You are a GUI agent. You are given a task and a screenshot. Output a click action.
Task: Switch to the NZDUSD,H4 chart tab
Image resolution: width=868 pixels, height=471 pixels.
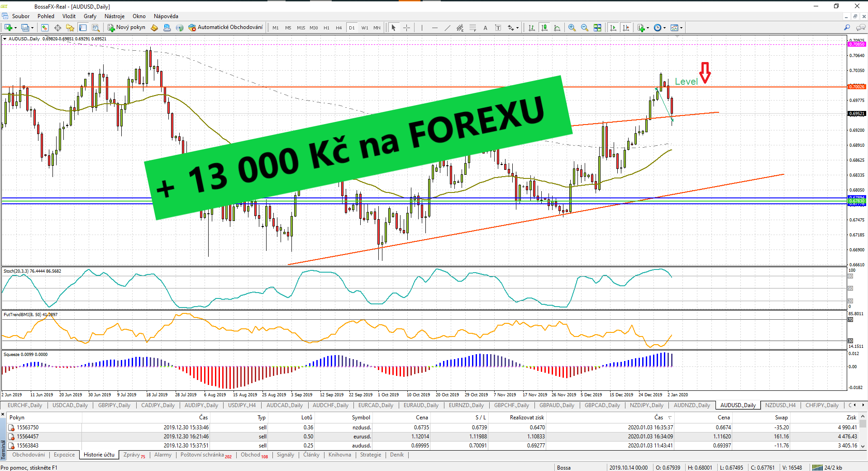coord(780,405)
